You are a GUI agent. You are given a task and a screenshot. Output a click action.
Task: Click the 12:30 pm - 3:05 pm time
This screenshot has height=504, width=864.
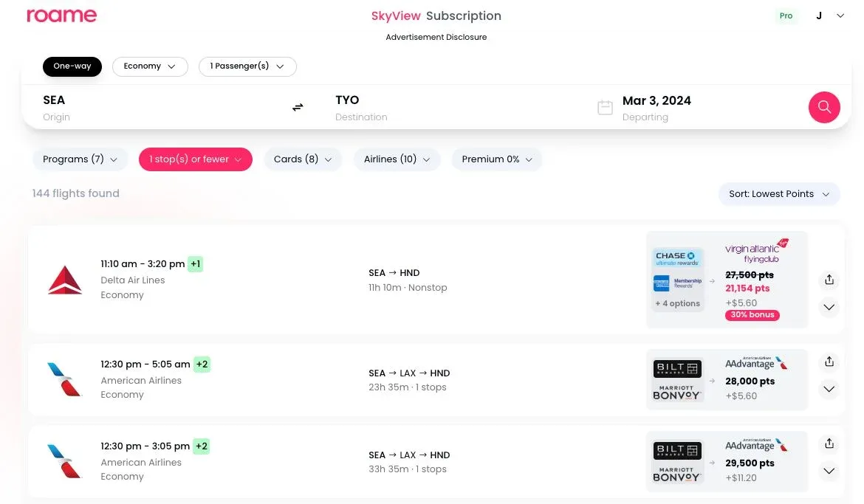pos(145,446)
